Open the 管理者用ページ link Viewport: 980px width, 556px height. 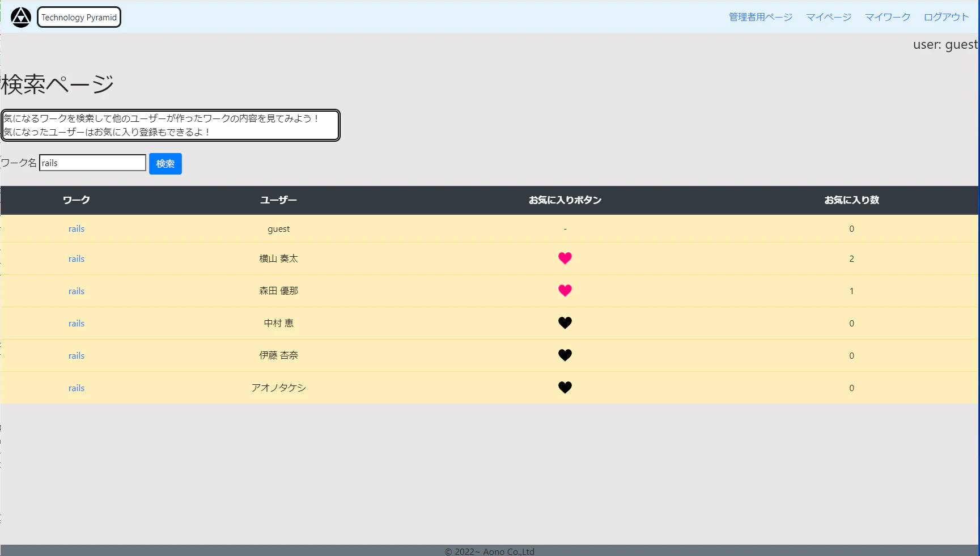click(761, 17)
